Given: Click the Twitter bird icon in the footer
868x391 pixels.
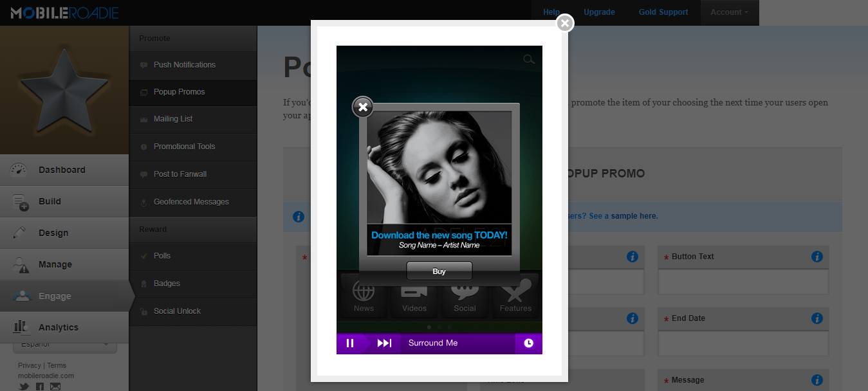Looking at the screenshot, I should point(24,386).
